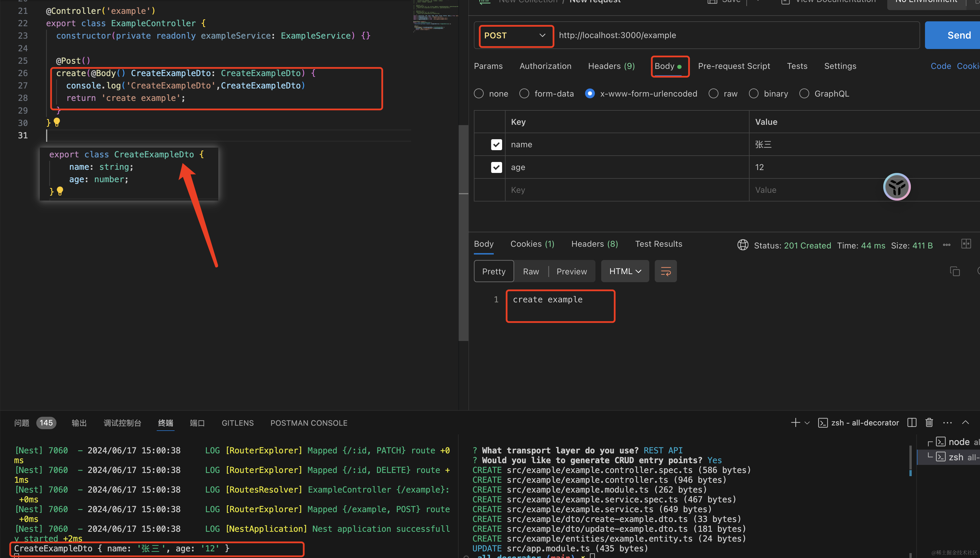Click the maximize panel chevron-up icon
Image resolution: width=980 pixels, height=558 pixels.
point(965,423)
